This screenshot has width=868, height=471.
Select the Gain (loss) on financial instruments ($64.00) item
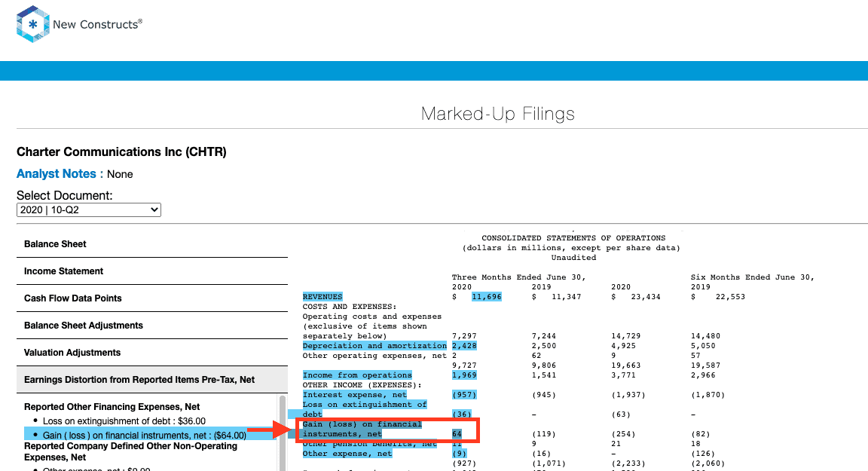145,436
